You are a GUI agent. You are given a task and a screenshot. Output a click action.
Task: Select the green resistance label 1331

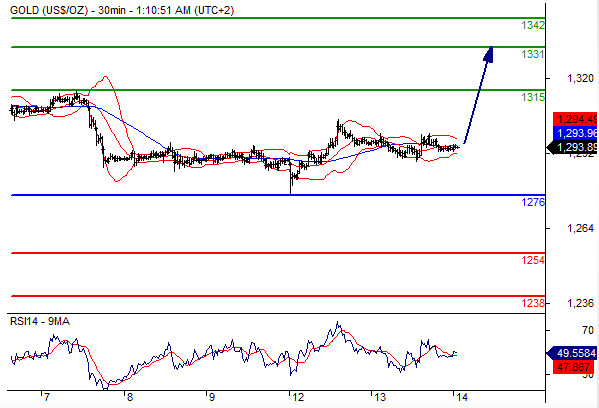point(533,54)
